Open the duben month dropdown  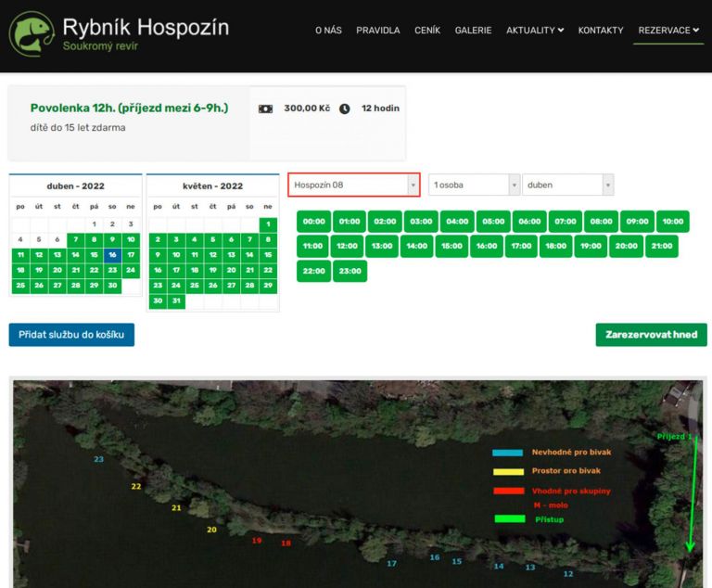point(567,185)
